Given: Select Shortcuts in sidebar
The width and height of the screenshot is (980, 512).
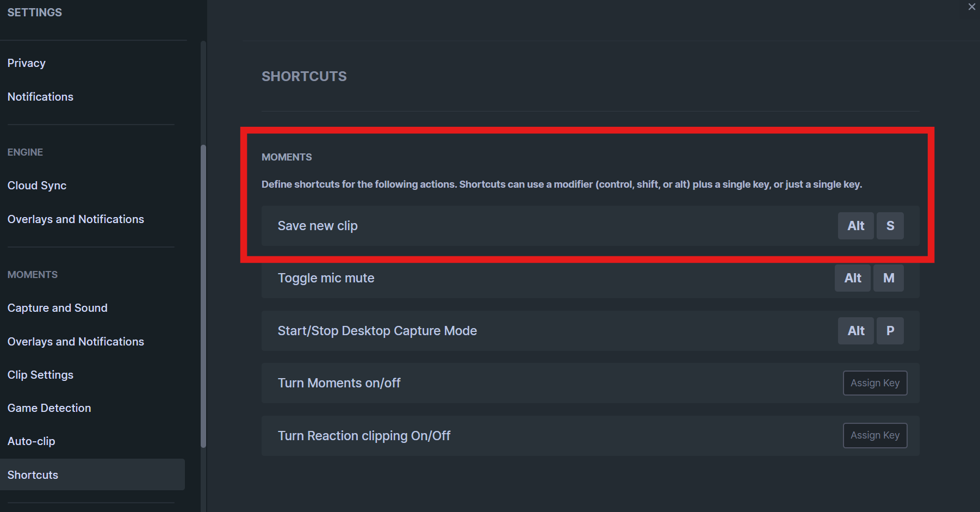Looking at the screenshot, I should tap(33, 475).
